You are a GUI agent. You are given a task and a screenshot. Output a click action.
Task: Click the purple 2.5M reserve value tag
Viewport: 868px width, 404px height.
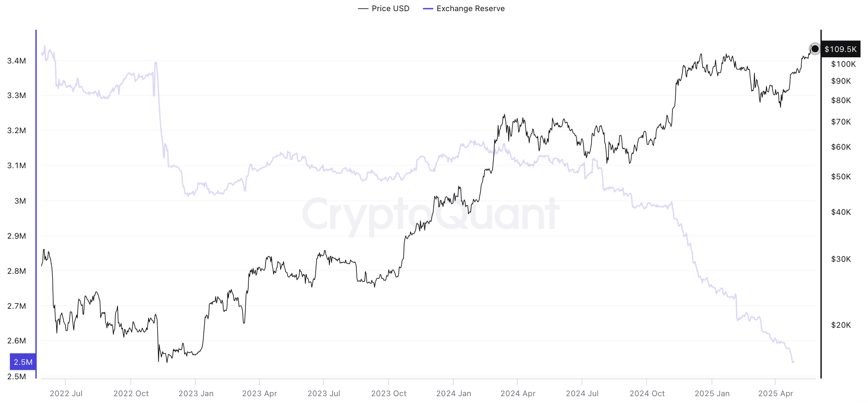pos(23,362)
